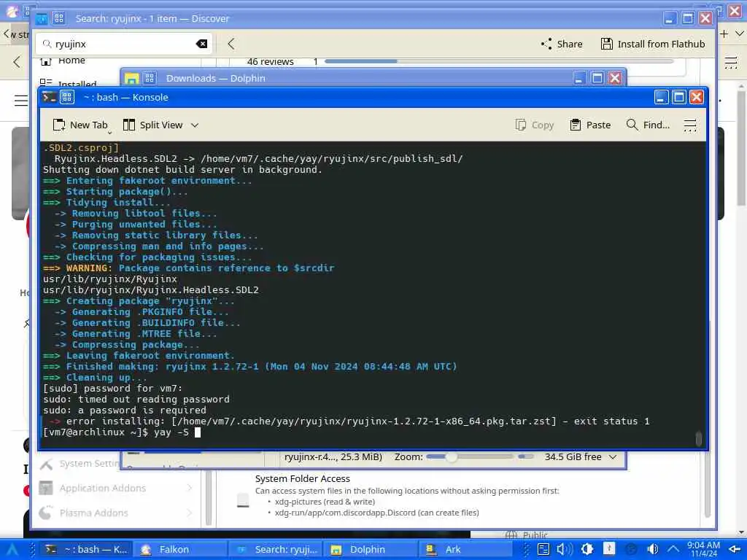Click the Paste button in Konsole
This screenshot has width=747, height=560.
(590, 125)
